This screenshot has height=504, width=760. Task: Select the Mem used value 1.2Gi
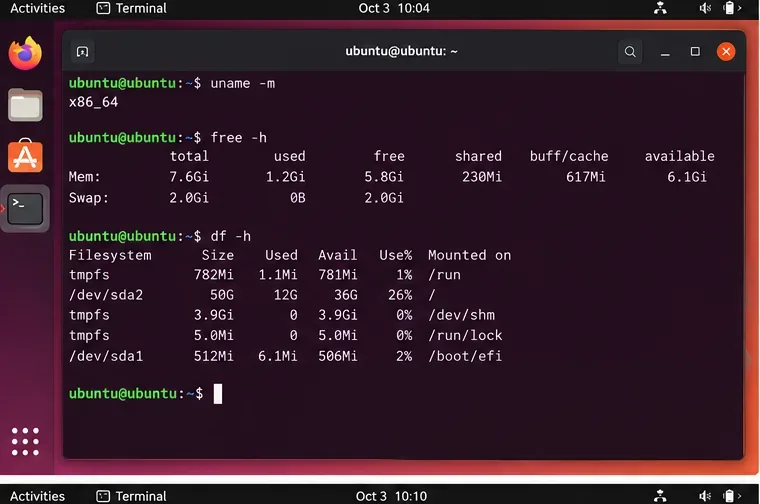tap(285, 177)
